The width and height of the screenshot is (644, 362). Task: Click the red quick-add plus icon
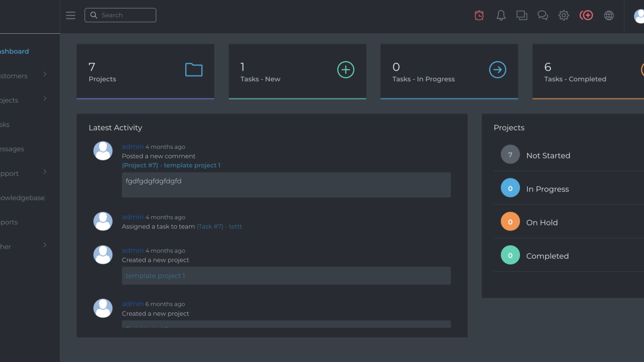(586, 15)
